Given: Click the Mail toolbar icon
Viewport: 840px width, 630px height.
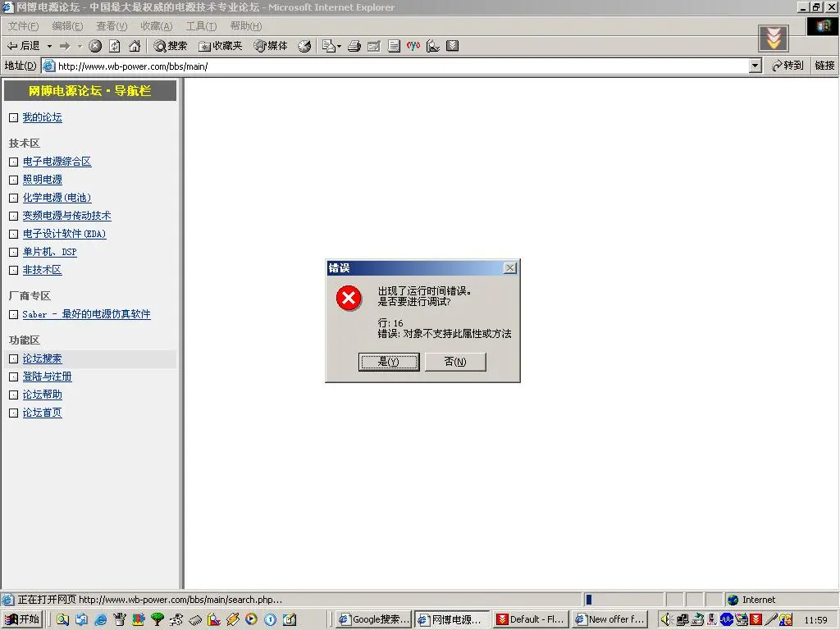Looking at the screenshot, I should point(328,46).
